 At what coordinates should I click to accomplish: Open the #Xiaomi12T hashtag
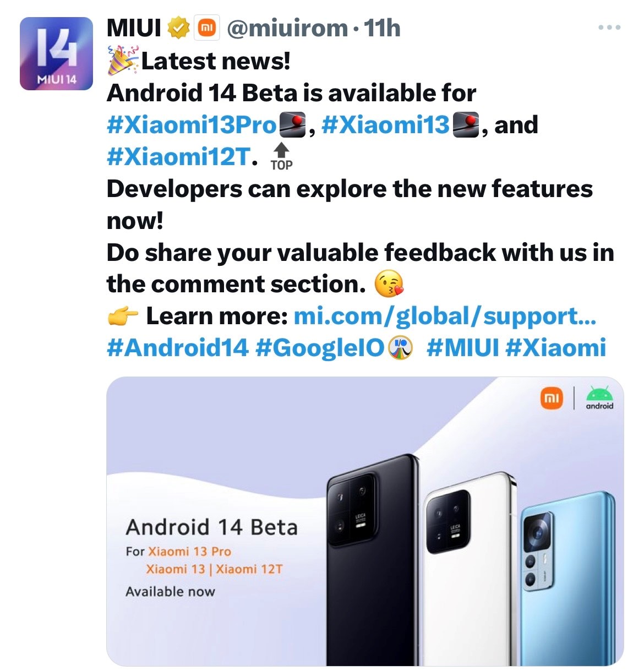click(x=178, y=157)
